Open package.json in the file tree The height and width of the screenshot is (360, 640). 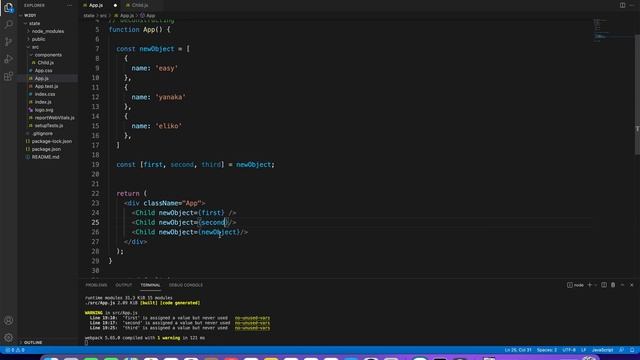point(46,149)
